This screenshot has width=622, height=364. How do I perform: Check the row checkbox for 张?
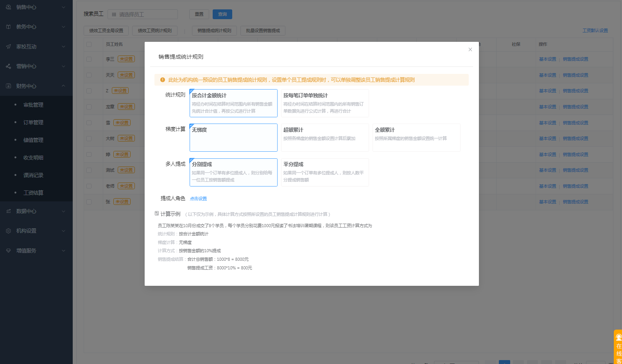point(89,202)
